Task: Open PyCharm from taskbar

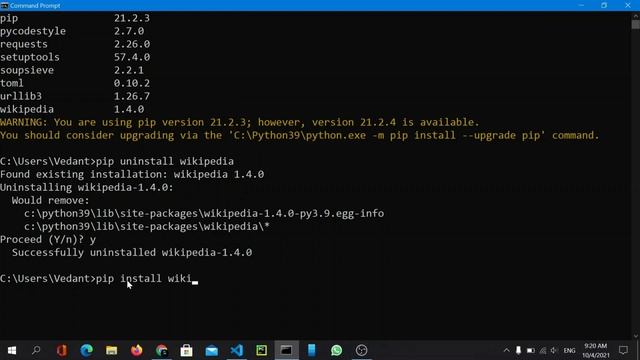Action: tap(262, 350)
